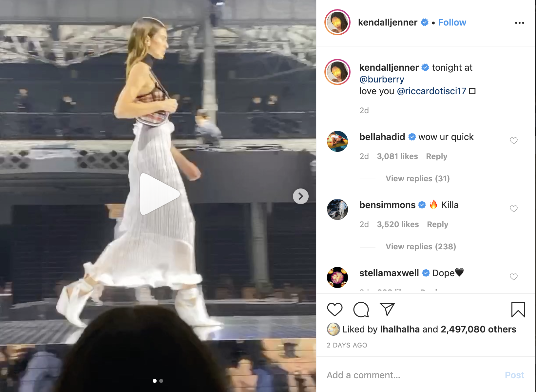
Task: Share post via paper plane icon
Action: pyautogui.click(x=387, y=309)
